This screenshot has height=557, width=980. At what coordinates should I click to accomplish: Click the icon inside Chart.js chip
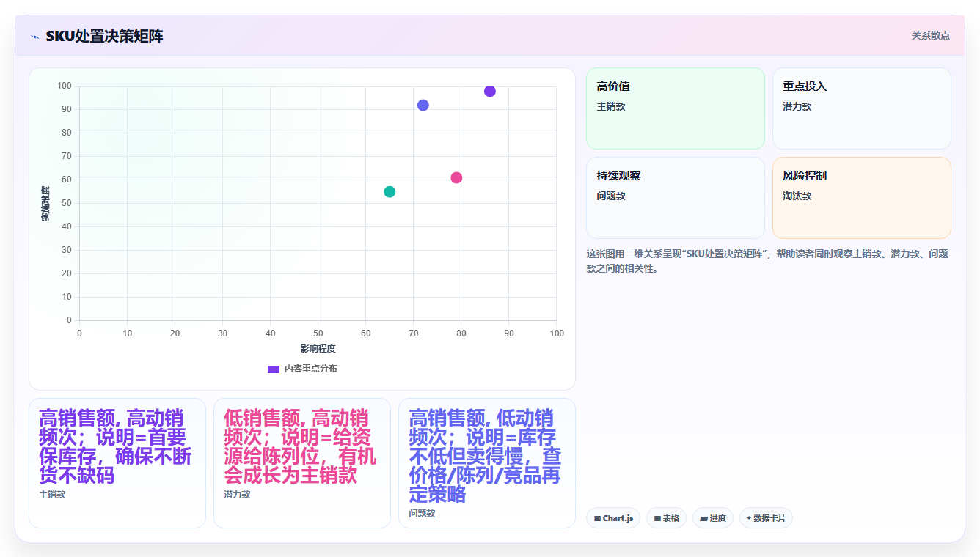coord(598,518)
